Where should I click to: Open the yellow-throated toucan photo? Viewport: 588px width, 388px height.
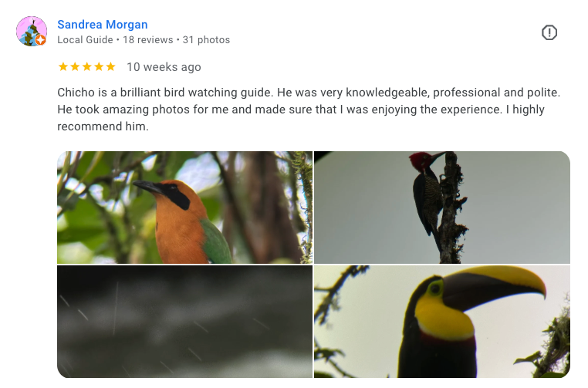click(441, 322)
